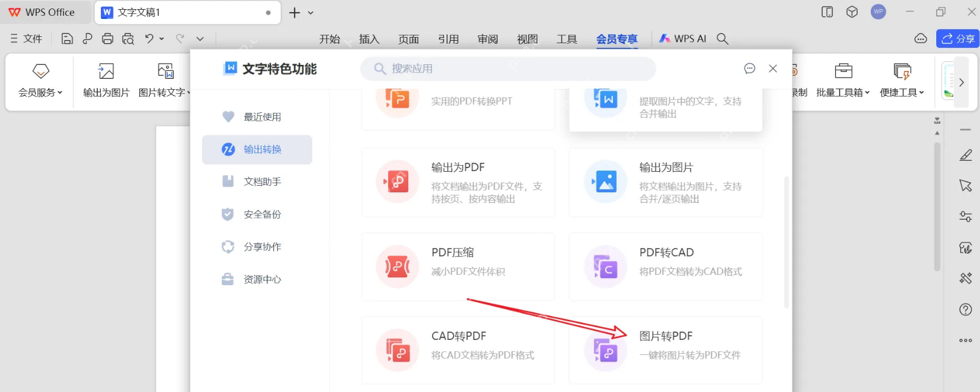Expand the undo history dropdown
Screen dimensions: 980x392
162,39
